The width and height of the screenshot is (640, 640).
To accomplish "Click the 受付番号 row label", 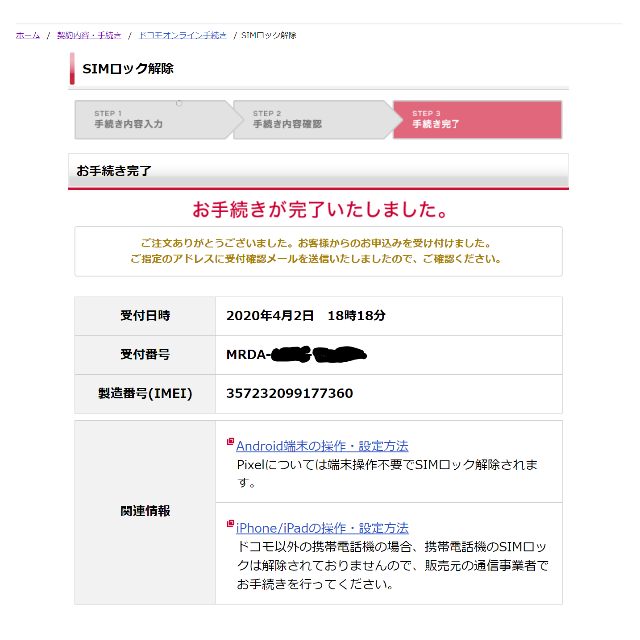I will coord(145,354).
